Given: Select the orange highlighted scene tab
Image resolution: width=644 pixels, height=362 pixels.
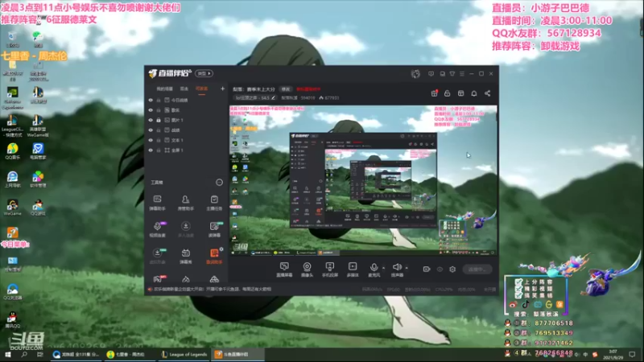Looking at the screenshot, I should point(202,88).
